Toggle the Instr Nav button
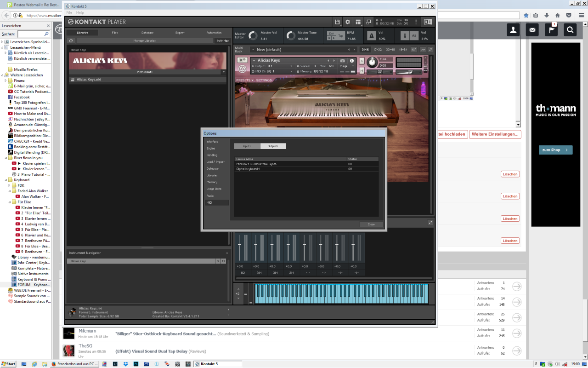 coord(222,40)
